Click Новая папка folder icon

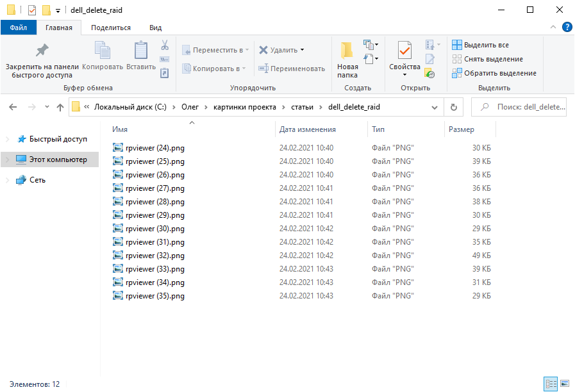click(347, 50)
